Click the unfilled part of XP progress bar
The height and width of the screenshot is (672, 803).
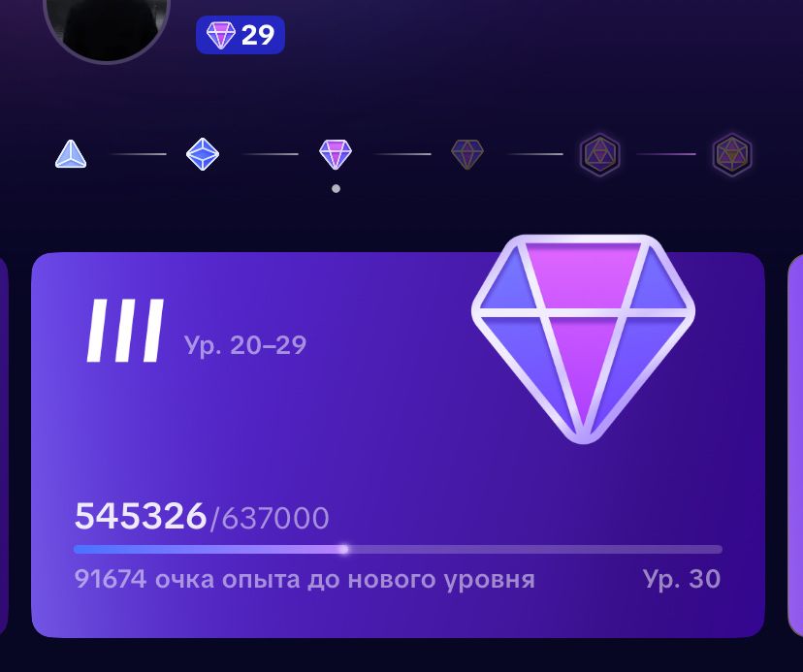533,550
